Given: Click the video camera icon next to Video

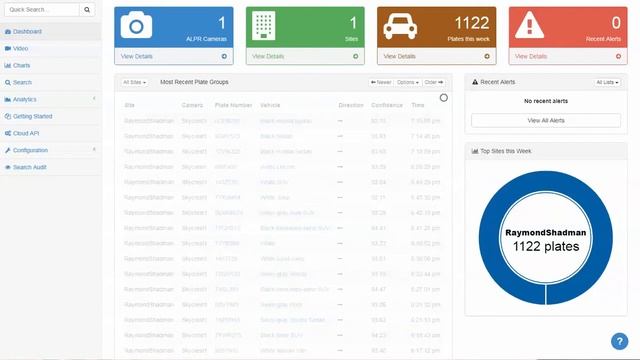Looking at the screenshot, I should point(8,49).
